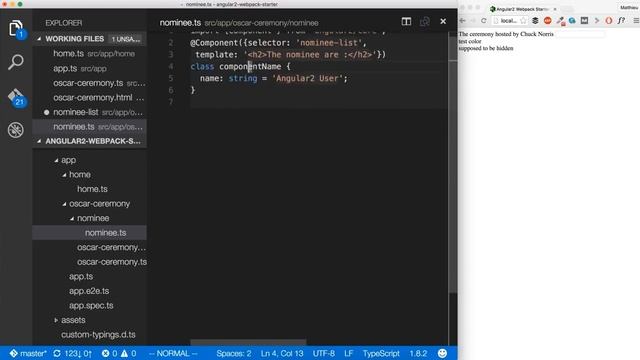Open app.e2e.ts in the tree
The width and height of the screenshot is (640, 360).
[x=89, y=291]
